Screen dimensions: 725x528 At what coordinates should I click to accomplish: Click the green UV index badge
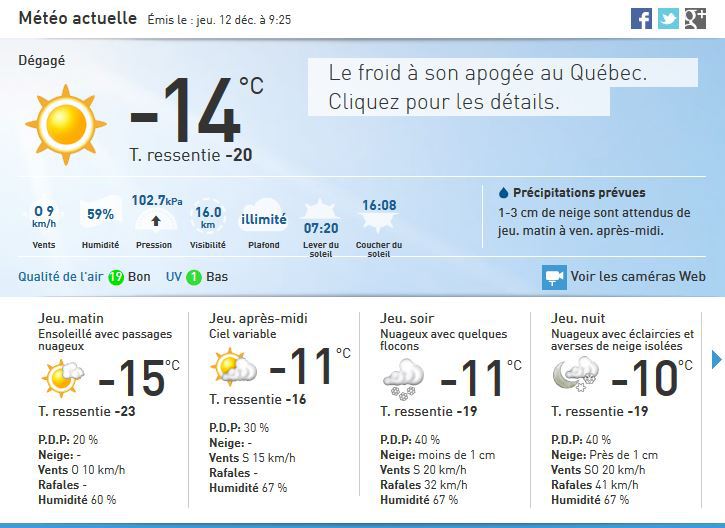point(193,277)
